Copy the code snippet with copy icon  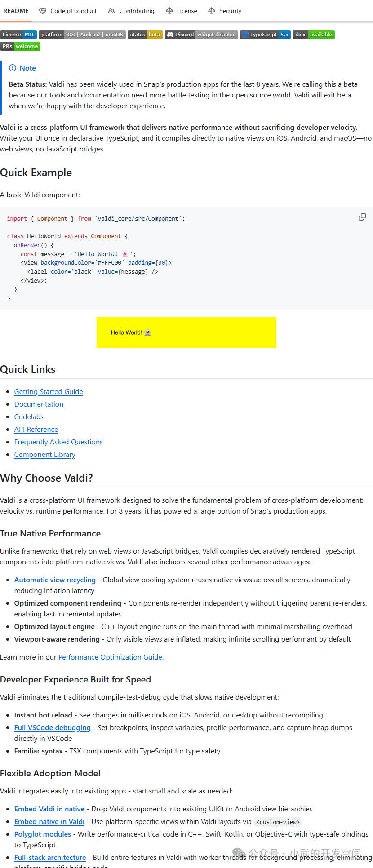coord(362,217)
